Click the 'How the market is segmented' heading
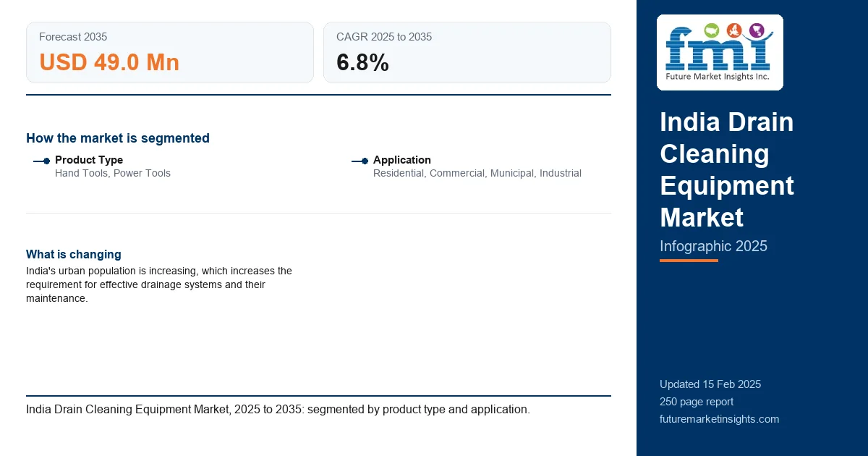 pos(118,138)
